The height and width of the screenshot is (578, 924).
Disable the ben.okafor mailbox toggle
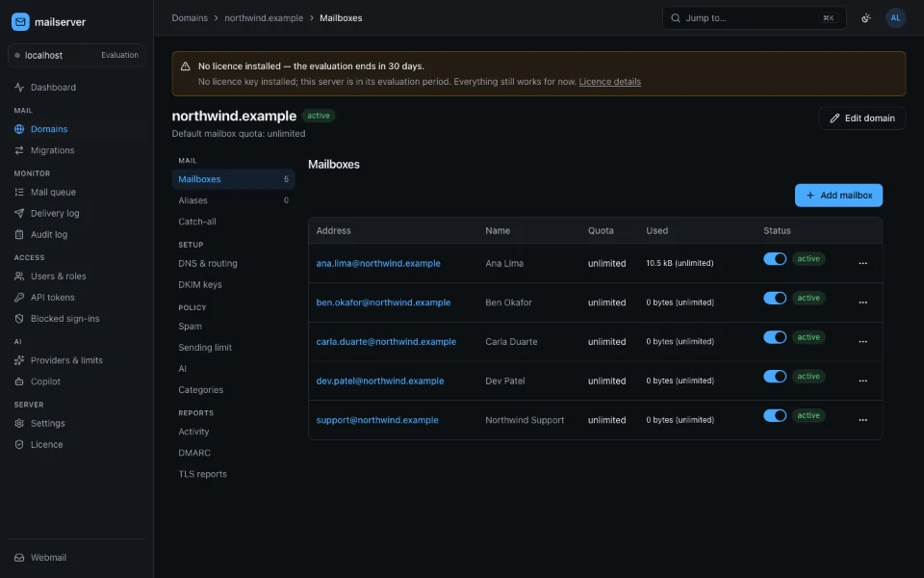[x=774, y=298]
